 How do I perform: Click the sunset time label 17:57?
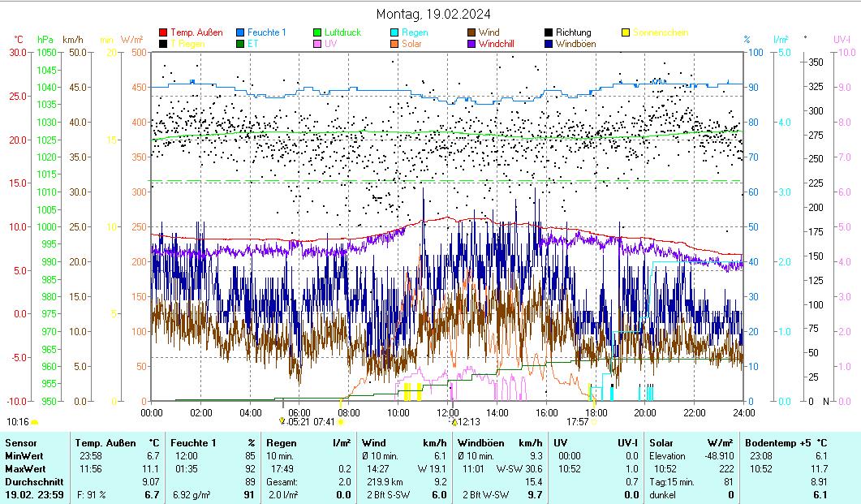(x=577, y=422)
